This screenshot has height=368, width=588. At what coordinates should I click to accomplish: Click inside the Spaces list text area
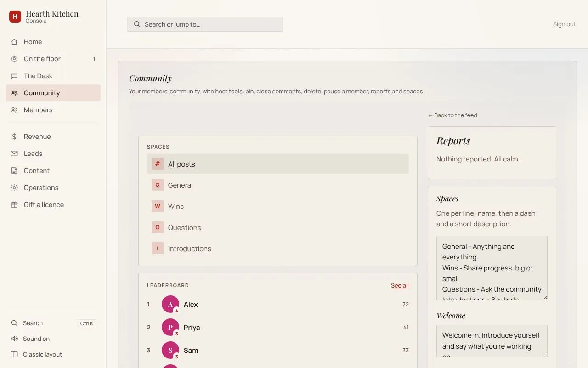492,268
